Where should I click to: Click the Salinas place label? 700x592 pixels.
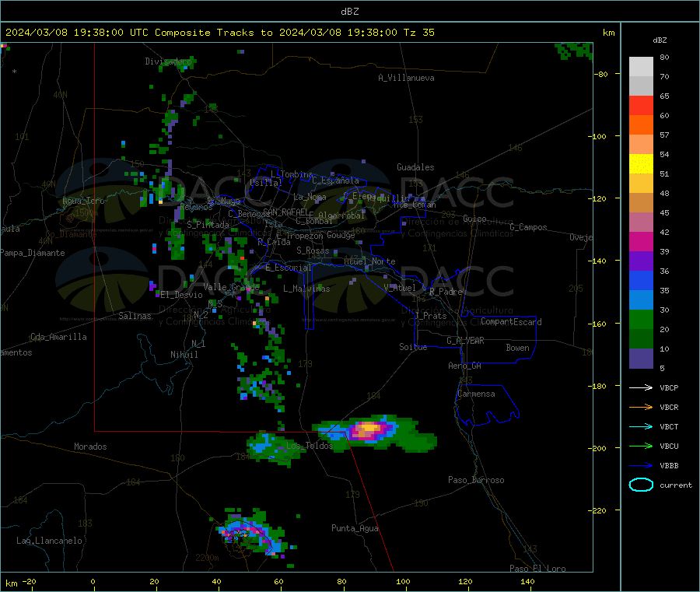pyautogui.click(x=135, y=316)
